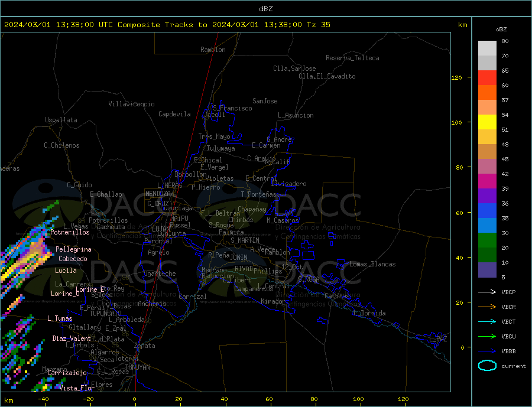
Task: Click the Villavicencio map label
Action: tap(132, 104)
